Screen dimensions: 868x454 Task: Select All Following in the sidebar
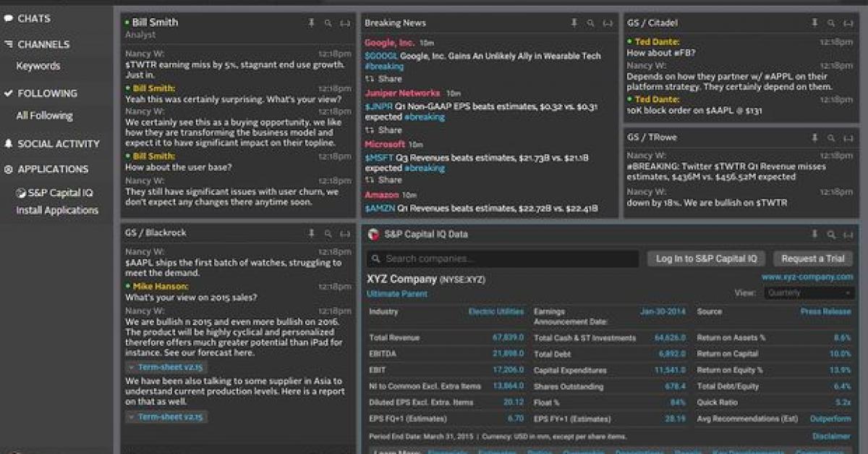(44, 115)
